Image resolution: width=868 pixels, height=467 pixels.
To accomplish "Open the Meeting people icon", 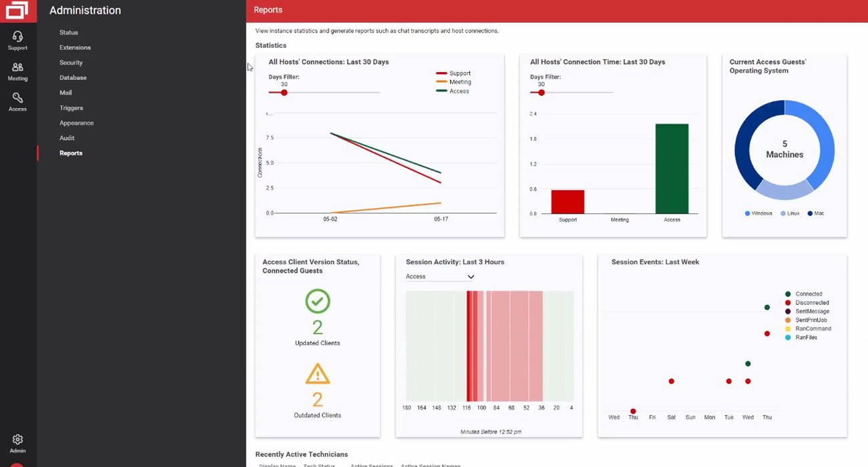I will coord(17,67).
